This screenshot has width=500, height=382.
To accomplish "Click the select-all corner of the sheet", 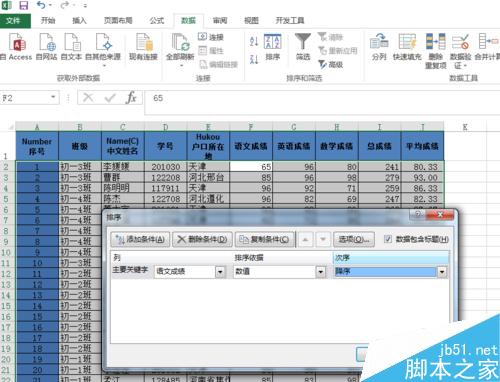I will click(8, 127).
